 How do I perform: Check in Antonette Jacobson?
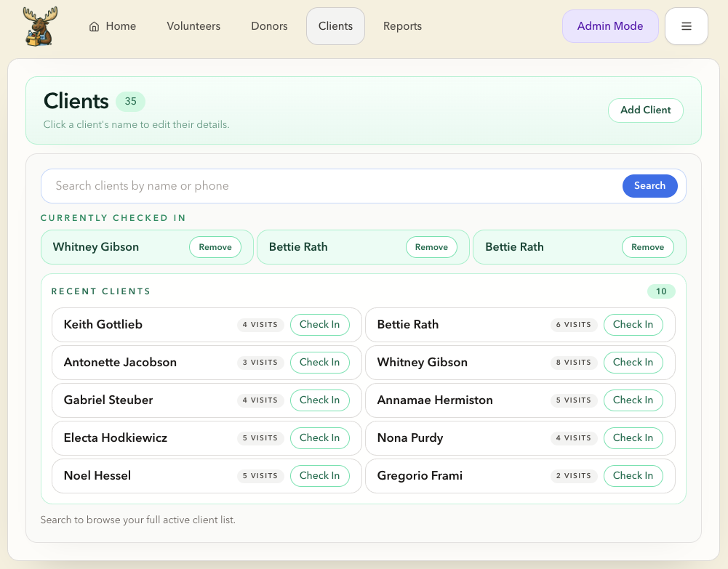(x=319, y=362)
